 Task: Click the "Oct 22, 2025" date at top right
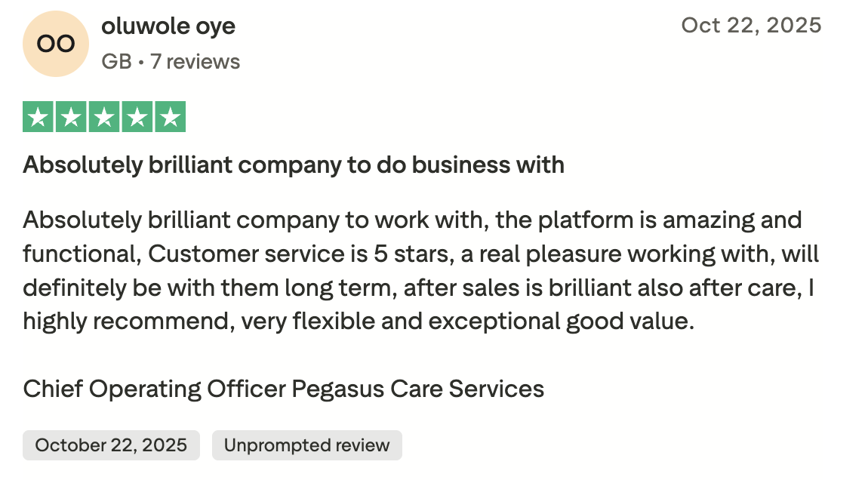tap(751, 25)
